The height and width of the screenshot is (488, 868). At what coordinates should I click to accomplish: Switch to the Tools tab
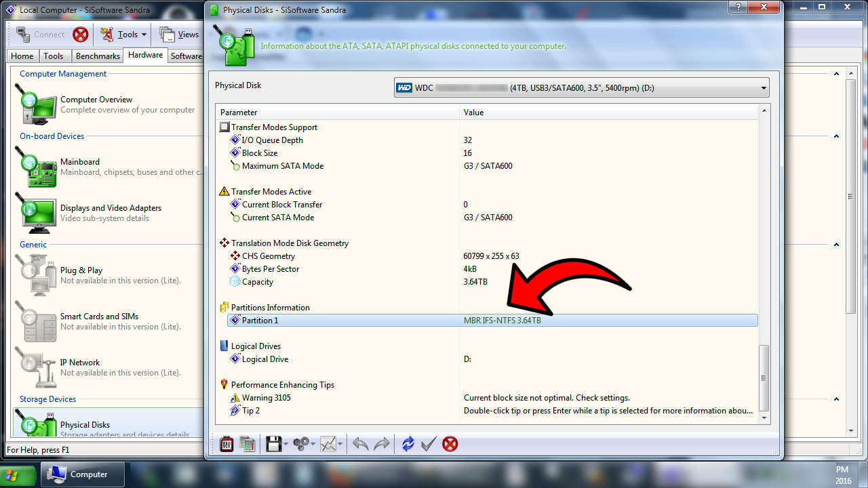click(x=54, y=56)
